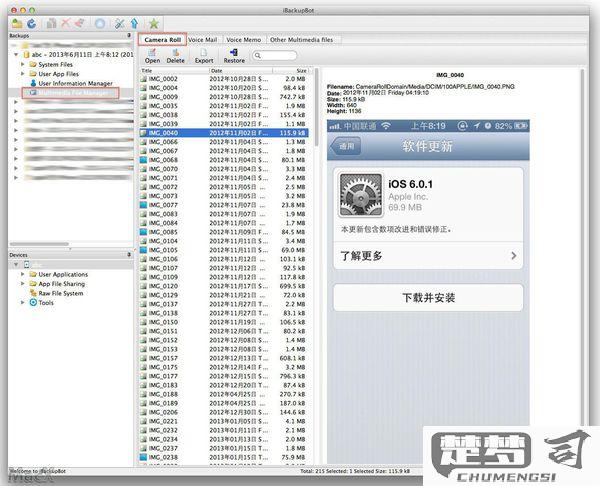Expand the User App Files folder
The image size is (600, 486).
point(23,73)
